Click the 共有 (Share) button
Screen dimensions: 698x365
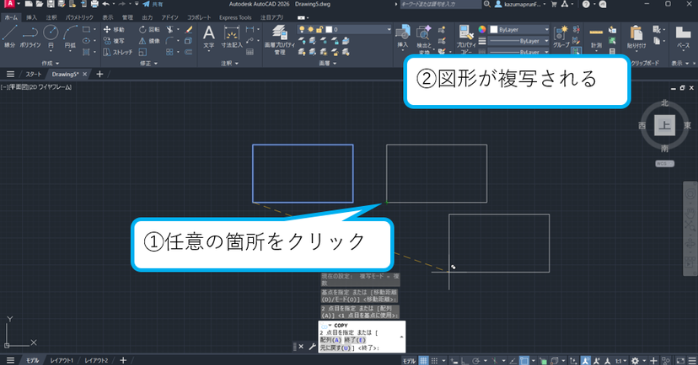click(153, 4)
